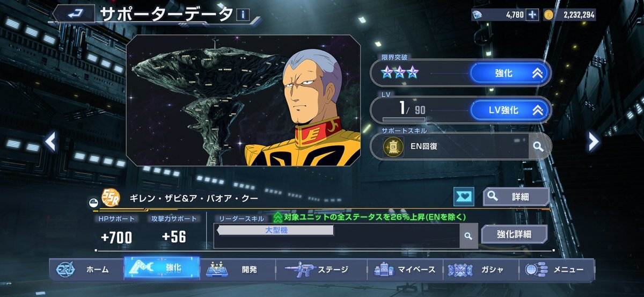Viewport: 644px width, 297px height.
Task: Tap the magnifier icon on EN回復 skill
Action: tap(538, 146)
